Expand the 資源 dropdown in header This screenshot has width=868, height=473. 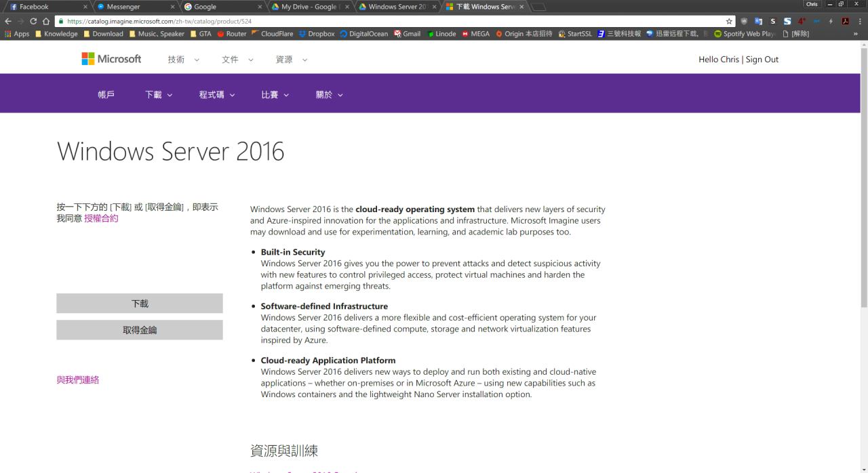(292, 60)
